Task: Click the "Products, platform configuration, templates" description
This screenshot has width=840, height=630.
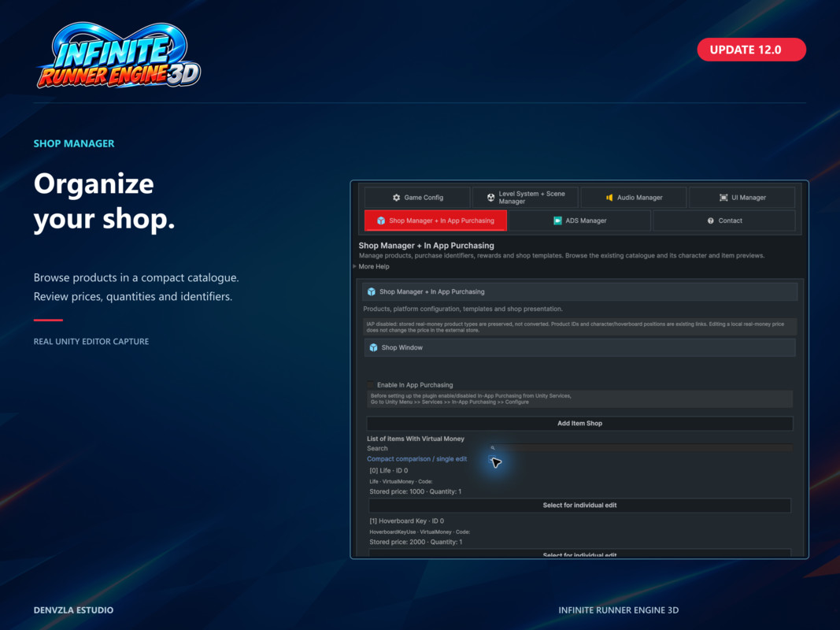Action: click(x=463, y=309)
